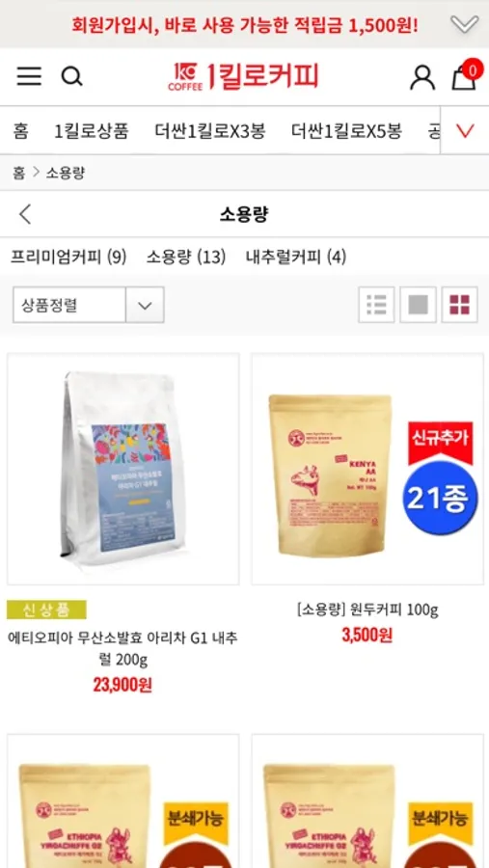Select the 1킬로상품 menu tab
Screen dimensions: 489x868
pyautogui.click(x=92, y=131)
